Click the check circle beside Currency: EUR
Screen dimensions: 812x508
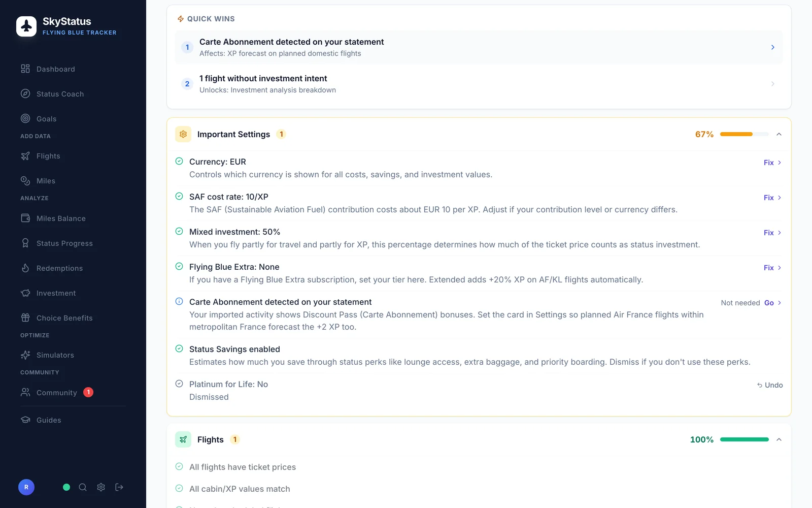179,161
